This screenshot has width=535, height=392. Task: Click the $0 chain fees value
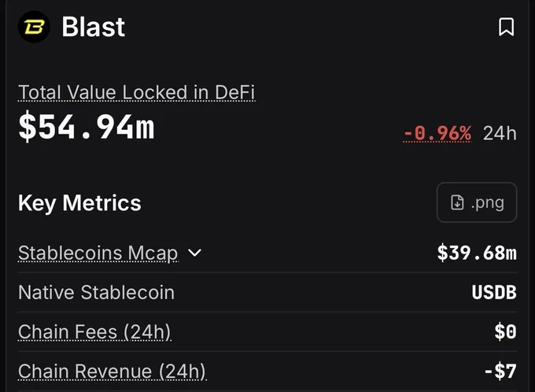[x=506, y=331]
